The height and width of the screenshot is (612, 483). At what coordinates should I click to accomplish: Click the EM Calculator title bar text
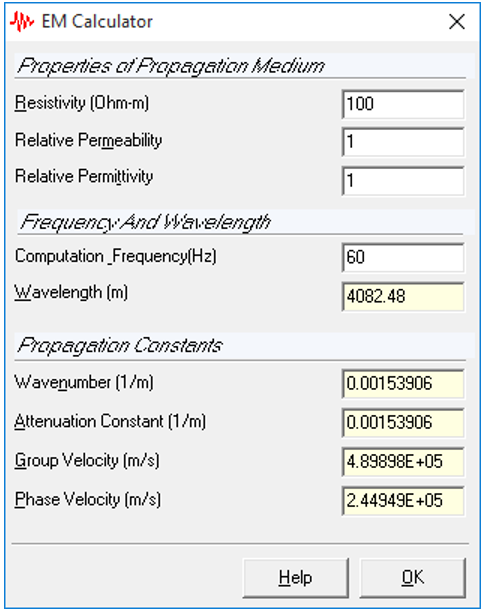coord(97,21)
